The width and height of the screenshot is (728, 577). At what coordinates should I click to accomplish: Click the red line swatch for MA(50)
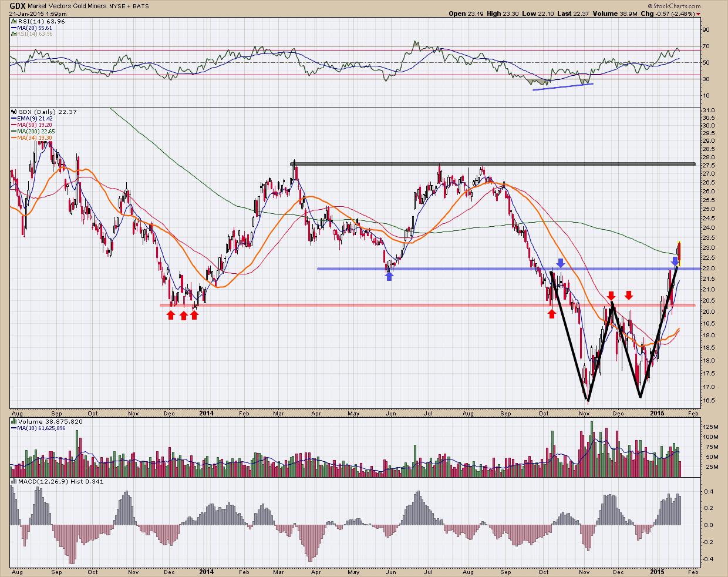(x=14, y=125)
